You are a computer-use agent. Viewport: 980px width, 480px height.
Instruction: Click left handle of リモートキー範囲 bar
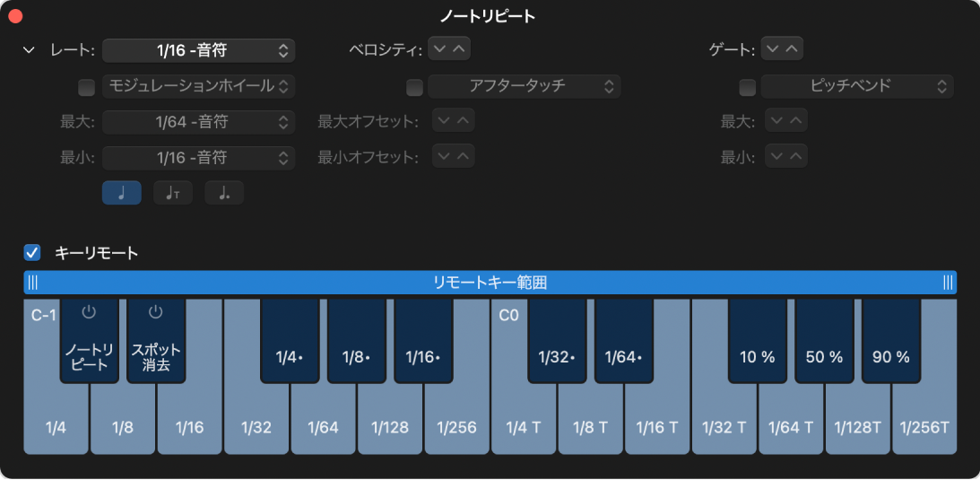32,283
